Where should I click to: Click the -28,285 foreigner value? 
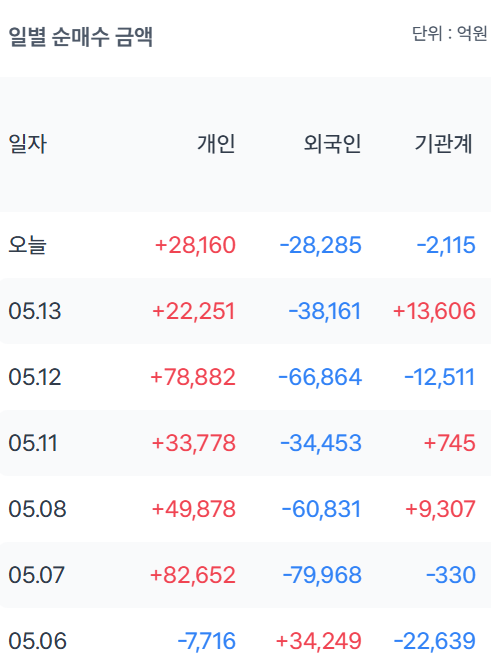click(x=320, y=245)
